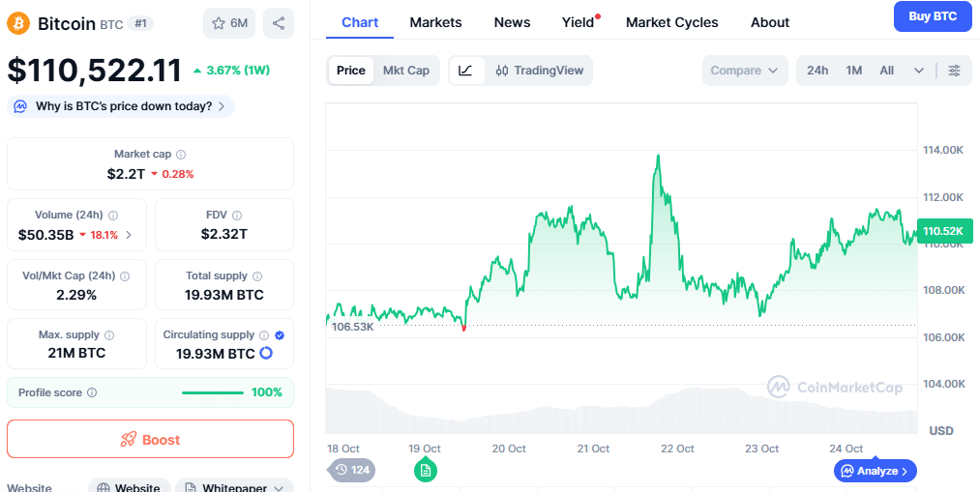Click the Boost button

tap(150, 439)
